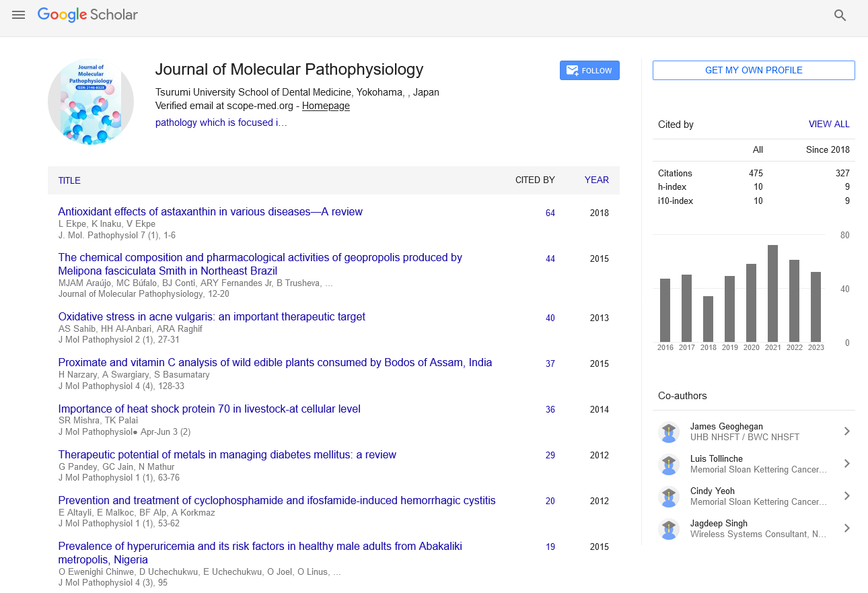Image resolution: width=868 pixels, height=593 pixels.
Task: Click James Geoghegan's avatar icon
Action: click(x=669, y=432)
